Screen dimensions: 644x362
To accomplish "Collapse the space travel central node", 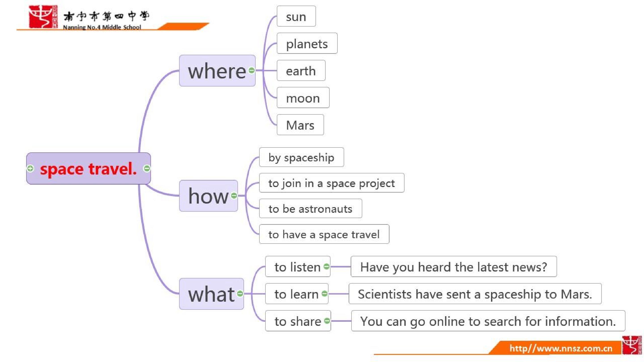I will (x=147, y=168).
